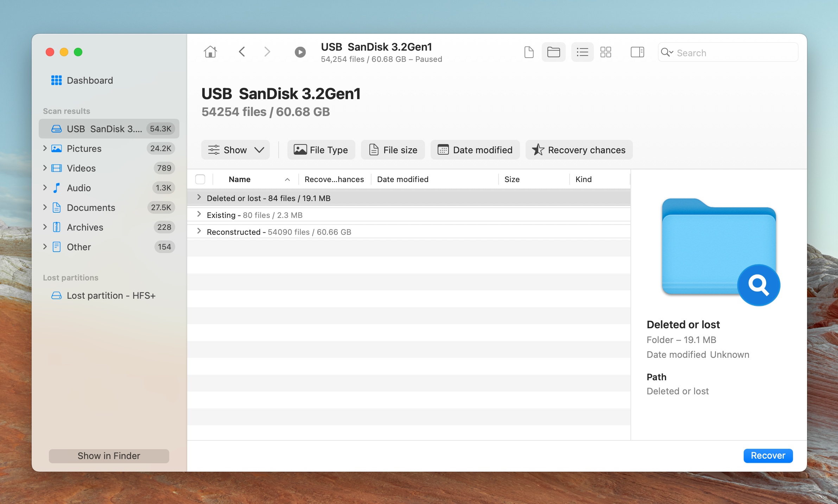Viewport: 838px width, 504px height.
Task: Select USB SanDisk scan result in sidebar
Action: (x=109, y=129)
